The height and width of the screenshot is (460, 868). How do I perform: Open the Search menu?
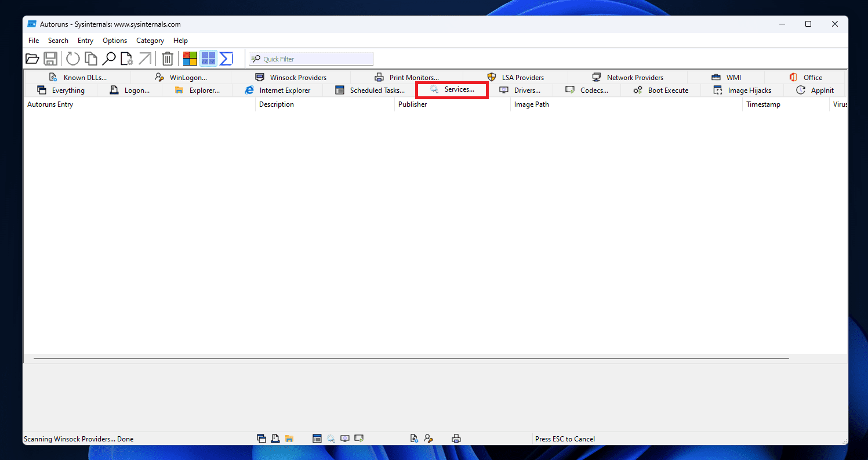coord(58,41)
